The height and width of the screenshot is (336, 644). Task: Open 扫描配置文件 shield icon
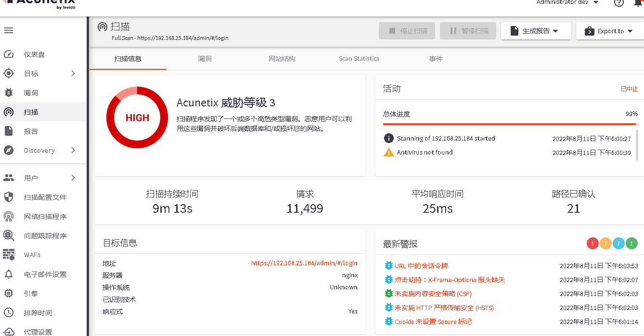(x=9, y=197)
